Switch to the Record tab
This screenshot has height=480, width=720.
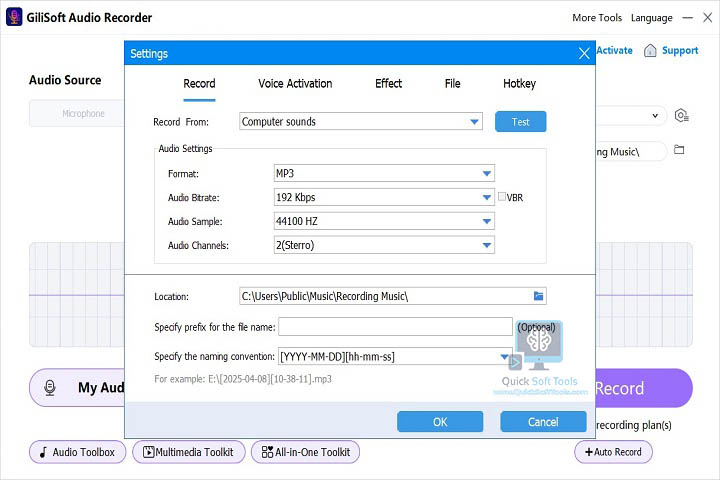pos(199,84)
